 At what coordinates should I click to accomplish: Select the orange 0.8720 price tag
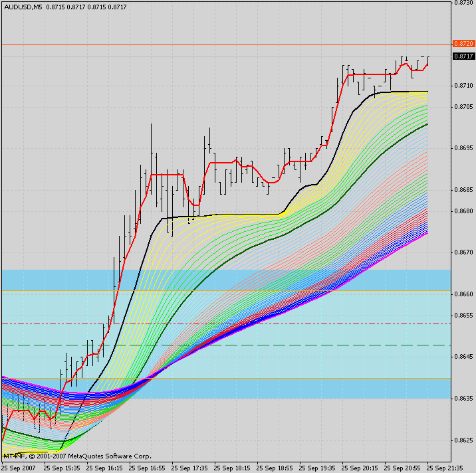(463, 44)
